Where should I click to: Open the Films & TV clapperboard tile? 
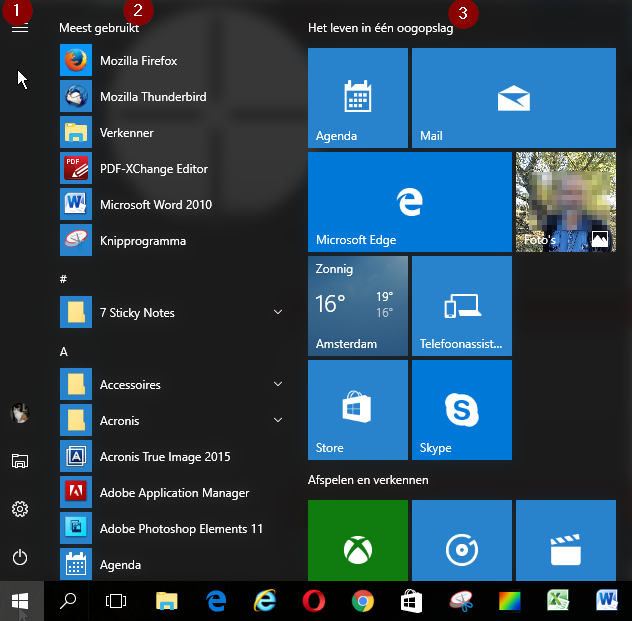coord(566,540)
